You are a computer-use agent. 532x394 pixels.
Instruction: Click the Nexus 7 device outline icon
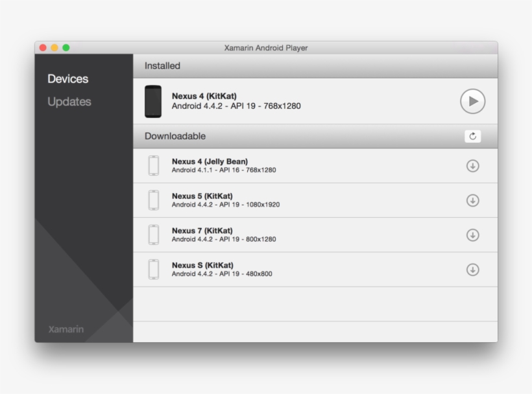(x=154, y=233)
